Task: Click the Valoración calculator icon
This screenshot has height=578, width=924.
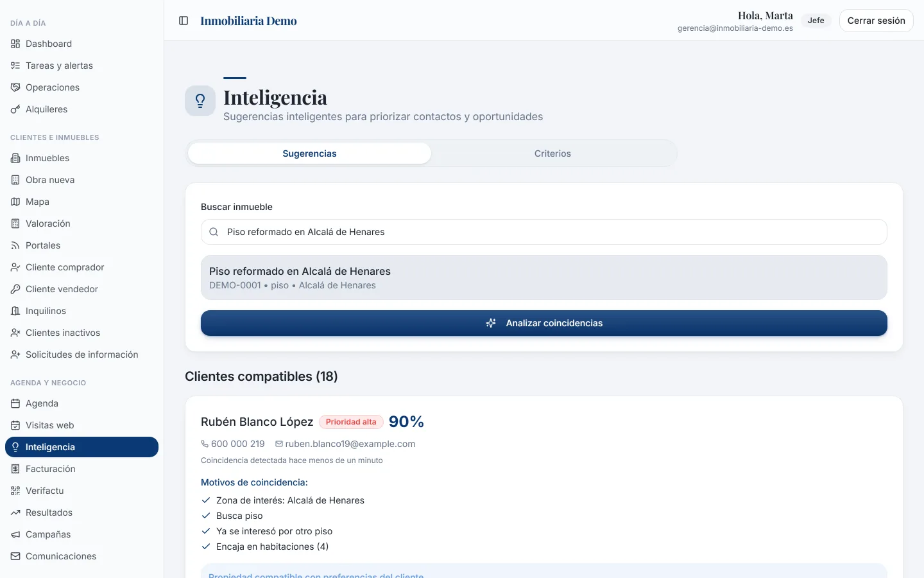Action: pos(15,223)
